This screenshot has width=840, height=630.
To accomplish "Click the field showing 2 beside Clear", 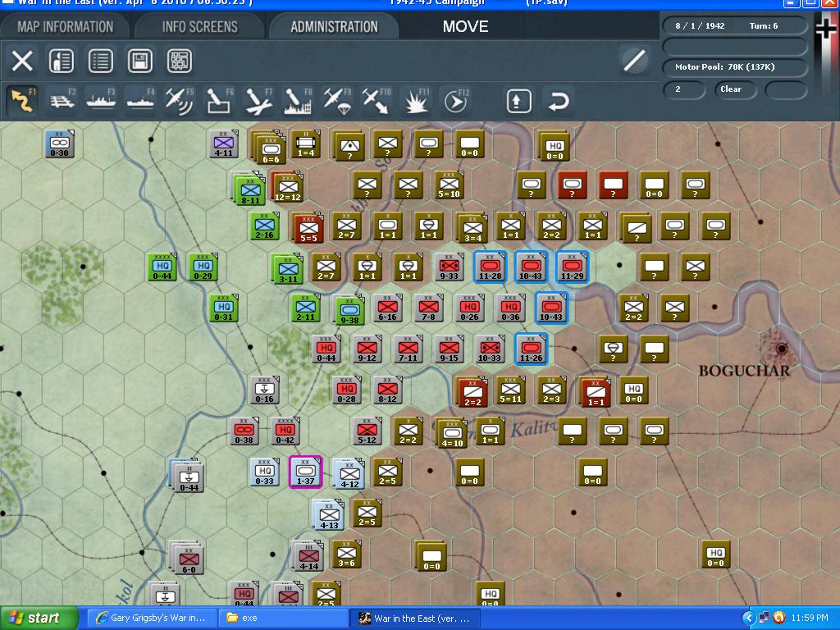I will (683, 89).
